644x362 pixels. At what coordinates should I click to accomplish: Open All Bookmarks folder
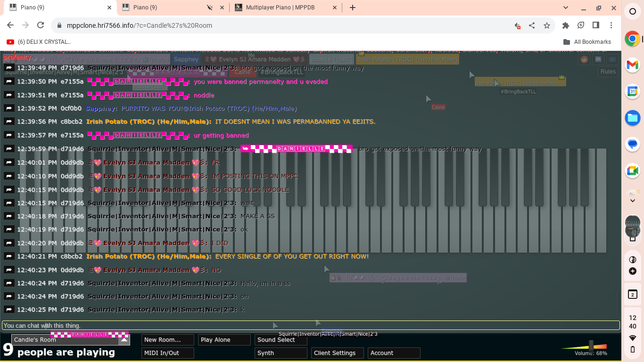587,42
